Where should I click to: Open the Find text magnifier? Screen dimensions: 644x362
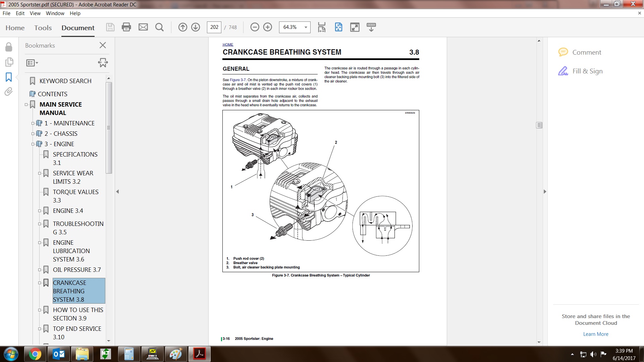coord(160,27)
